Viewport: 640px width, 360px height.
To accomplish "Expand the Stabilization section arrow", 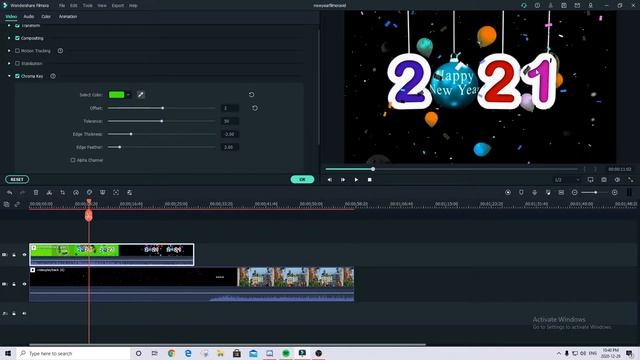I will (9, 63).
